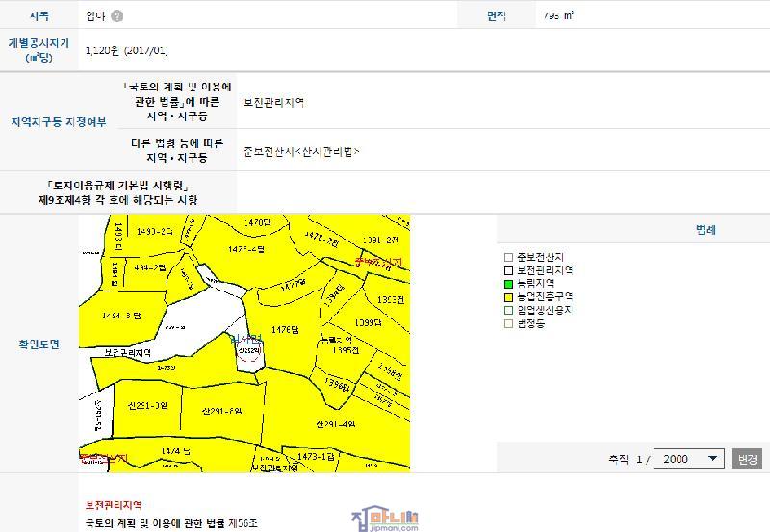Screen dimensions: 770x532
Task: Open the scale 2000 dropdown
Action: pos(688,459)
